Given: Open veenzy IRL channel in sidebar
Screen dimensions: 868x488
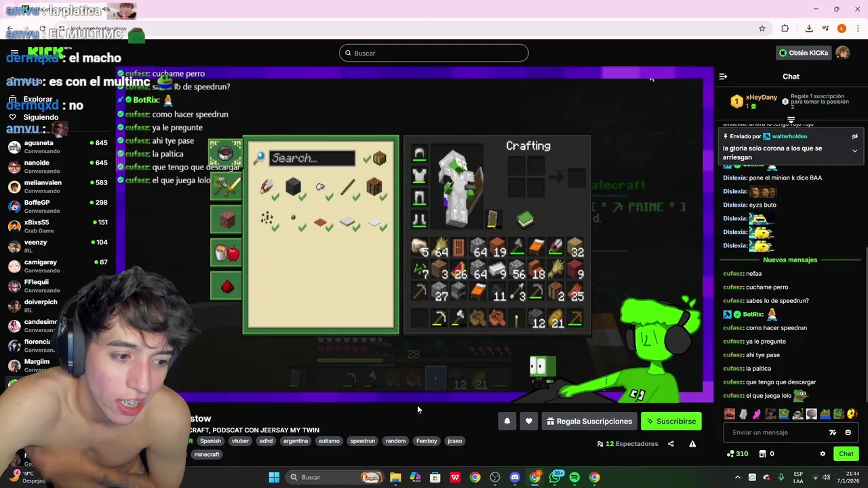Looking at the screenshot, I should 57,246.
